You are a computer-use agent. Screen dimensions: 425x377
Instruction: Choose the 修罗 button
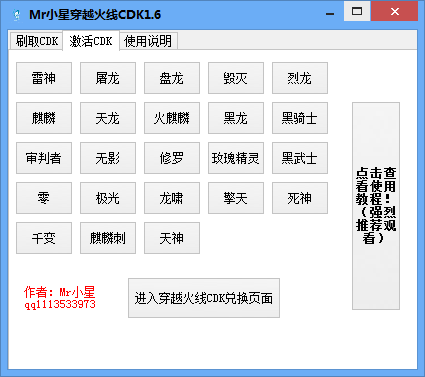172,158
